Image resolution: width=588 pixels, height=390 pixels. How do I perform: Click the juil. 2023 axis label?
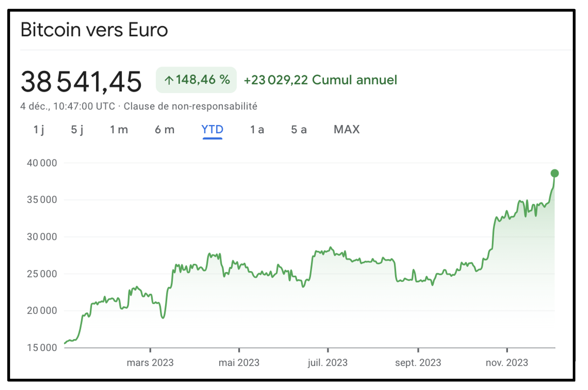pyautogui.click(x=327, y=363)
